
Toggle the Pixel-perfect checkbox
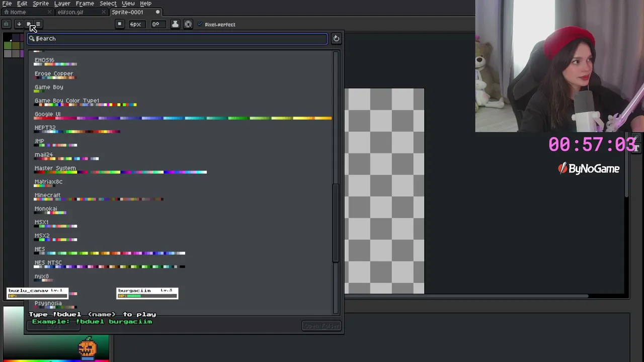216,24
